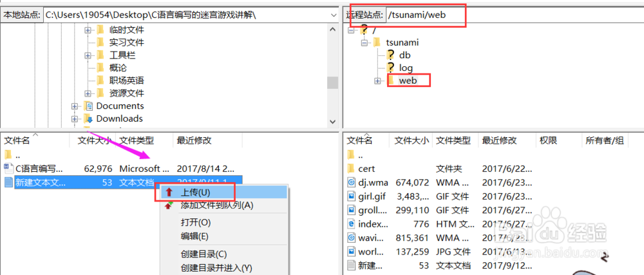
Task: Click the Downloads folder icon
Action: click(x=88, y=119)
